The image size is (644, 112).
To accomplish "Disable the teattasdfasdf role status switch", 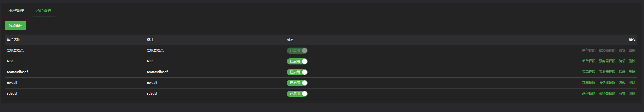I will pos(297,72).
